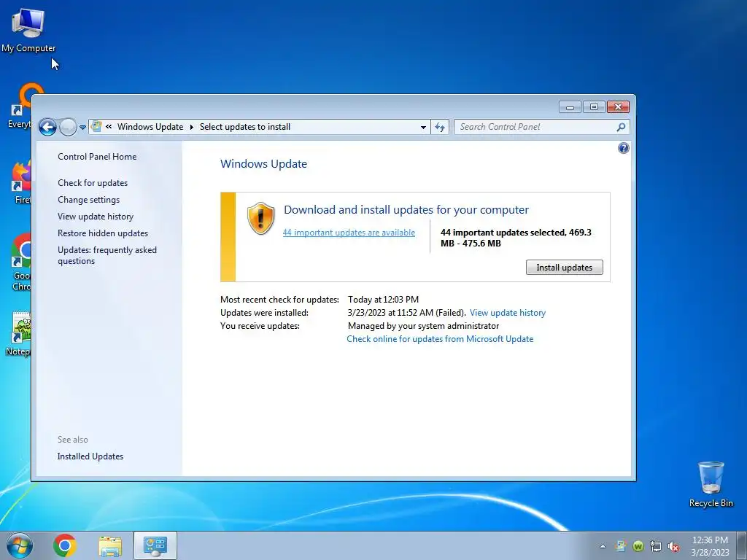
Task: Expand the address bar history dropdown
Action: click(423, 127)
